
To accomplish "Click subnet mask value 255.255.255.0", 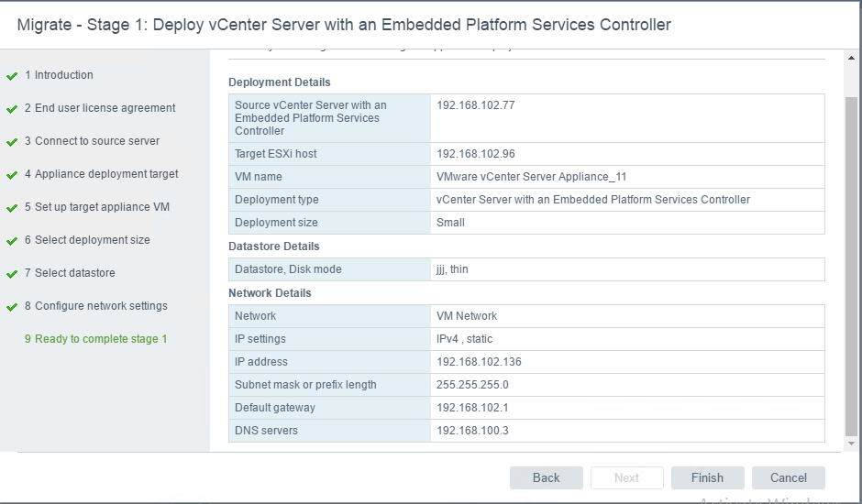I will (472, 385).
